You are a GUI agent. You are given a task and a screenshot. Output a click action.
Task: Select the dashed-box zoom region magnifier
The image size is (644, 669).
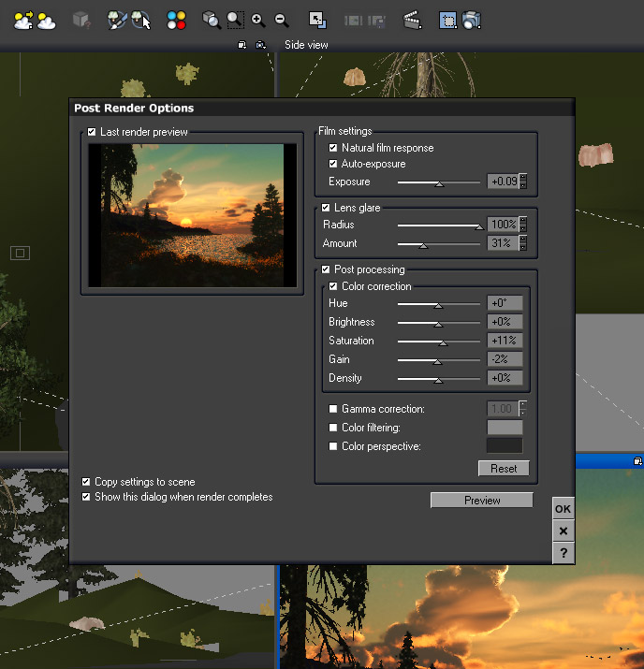click(235, 19)
